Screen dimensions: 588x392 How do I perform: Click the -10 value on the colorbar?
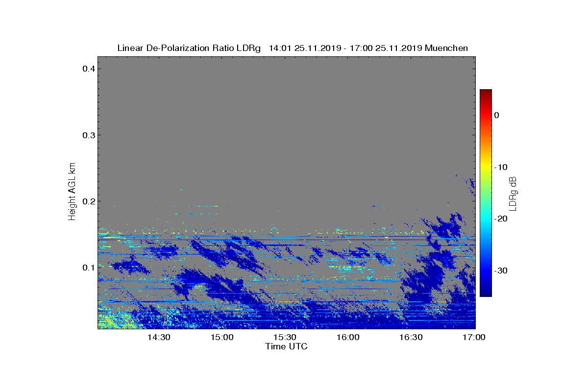(500, 167)
